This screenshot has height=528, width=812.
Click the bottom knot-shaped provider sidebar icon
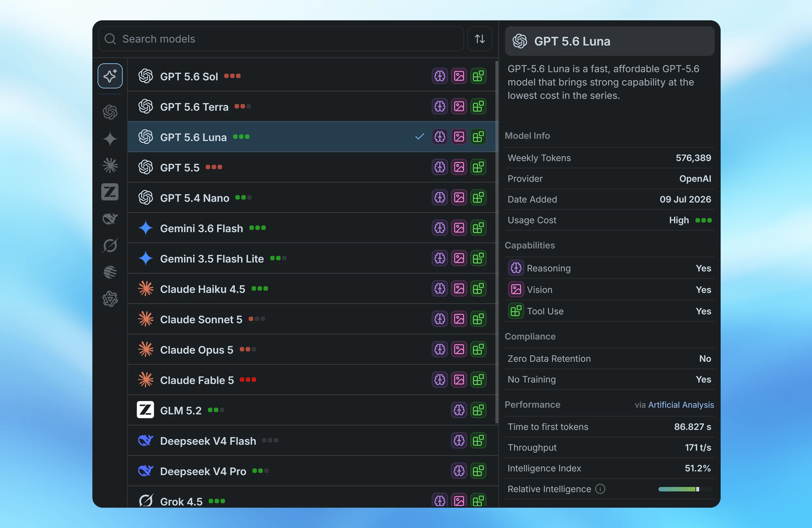coord(110,299)
